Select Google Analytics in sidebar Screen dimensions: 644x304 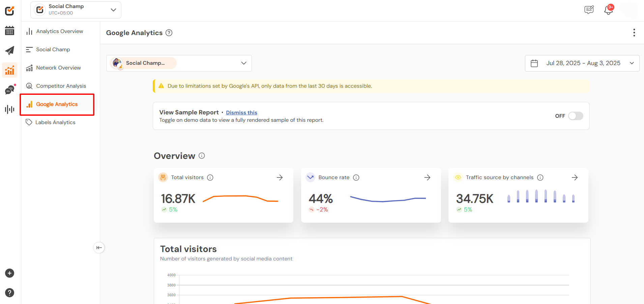(x=57, y=104)
